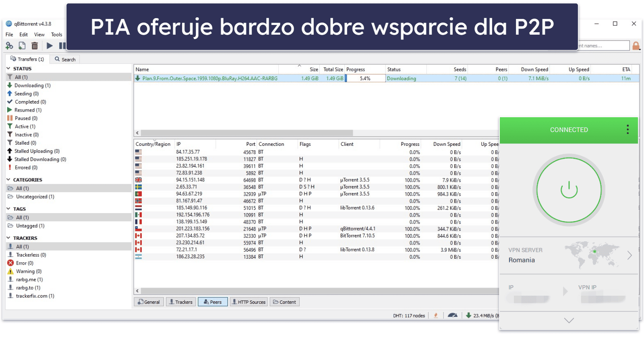The image size is (644, 338).
Task: Open the File menu
Action: (x=9, y=35)
